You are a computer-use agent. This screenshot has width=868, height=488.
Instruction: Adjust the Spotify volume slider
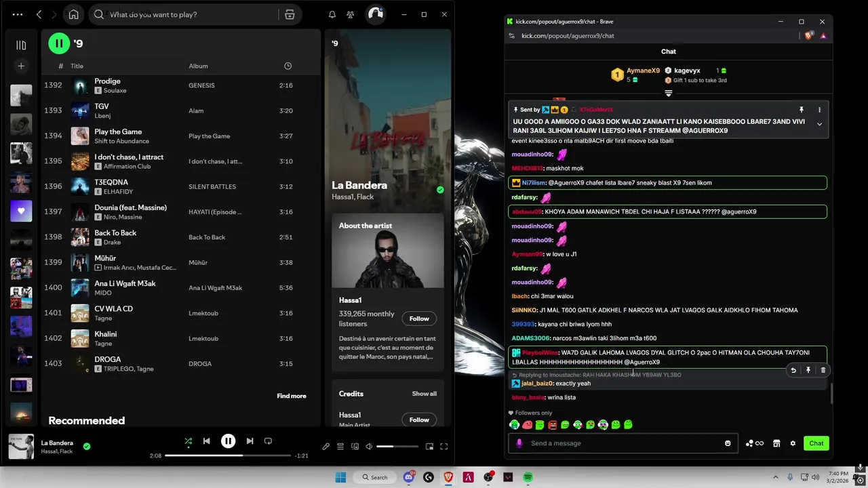[x=397, y=447]
